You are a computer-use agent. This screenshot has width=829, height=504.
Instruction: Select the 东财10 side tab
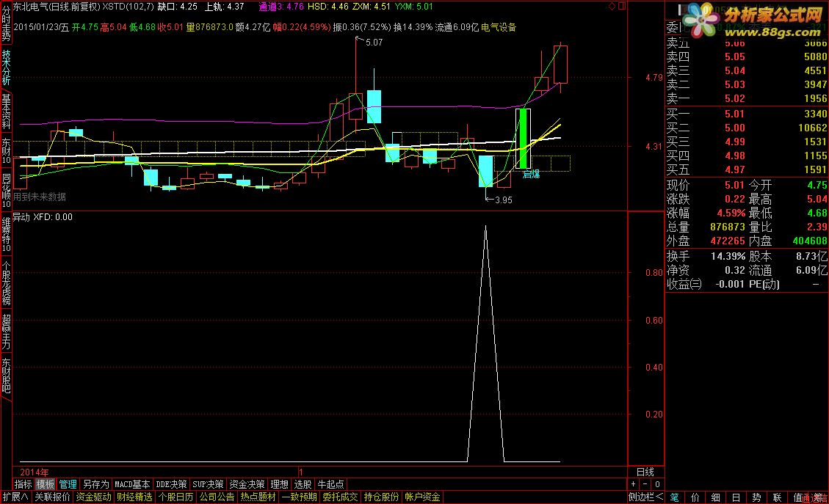coord(6,151)
